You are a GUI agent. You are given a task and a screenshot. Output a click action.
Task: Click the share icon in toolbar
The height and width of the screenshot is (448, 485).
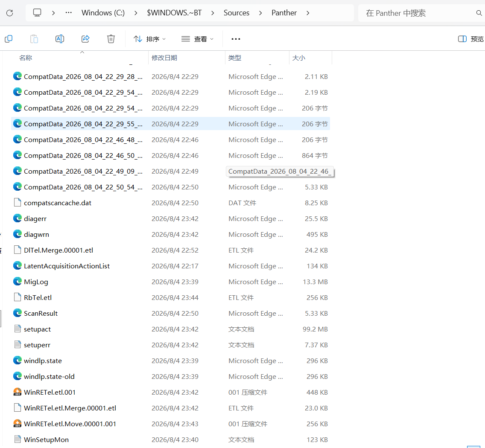pos(85,39)
